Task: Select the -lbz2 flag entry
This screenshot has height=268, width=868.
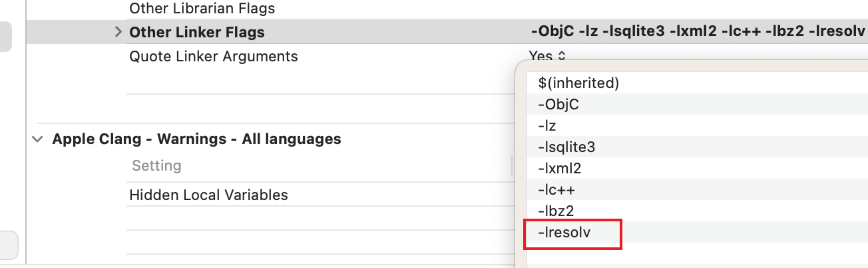Action: coord(556,211)
